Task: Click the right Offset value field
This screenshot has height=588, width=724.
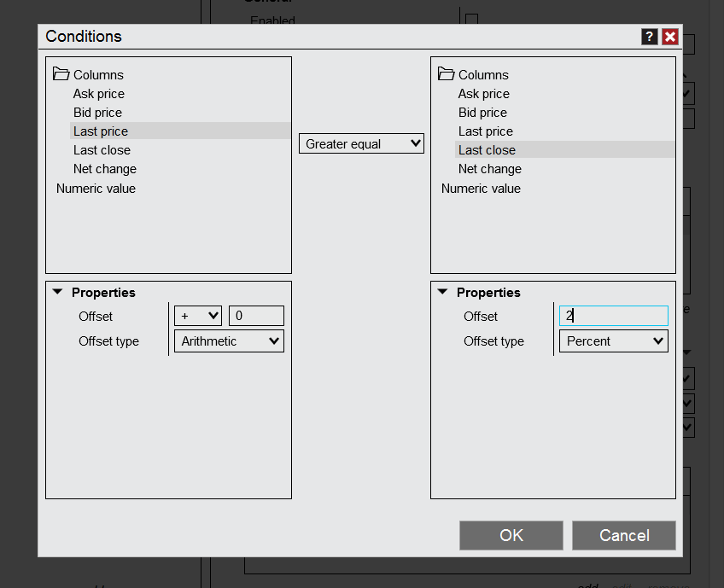Action: (x=613, y=316)
